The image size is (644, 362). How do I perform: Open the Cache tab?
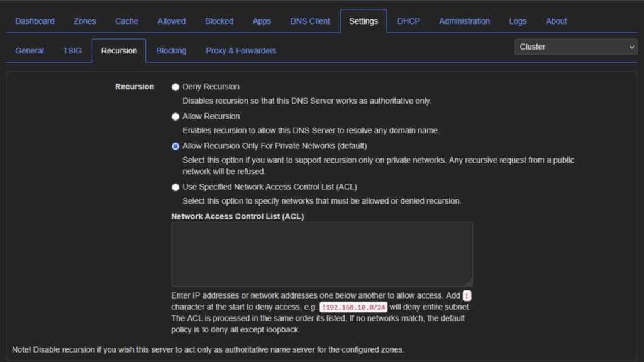coord(126,21)
